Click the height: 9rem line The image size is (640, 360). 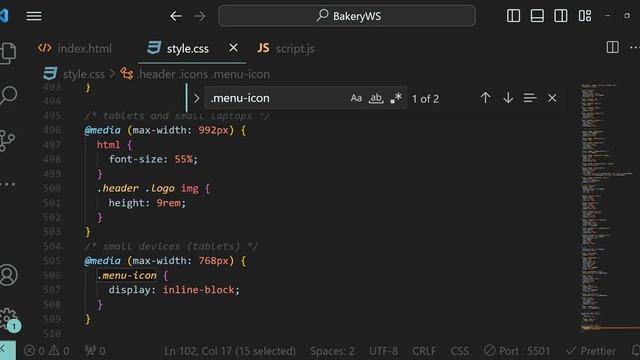147,203
